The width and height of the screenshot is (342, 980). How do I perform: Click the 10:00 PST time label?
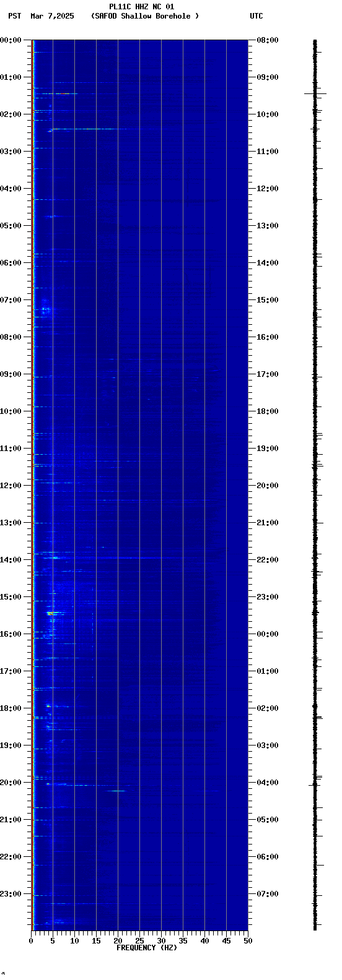[11, 411]
